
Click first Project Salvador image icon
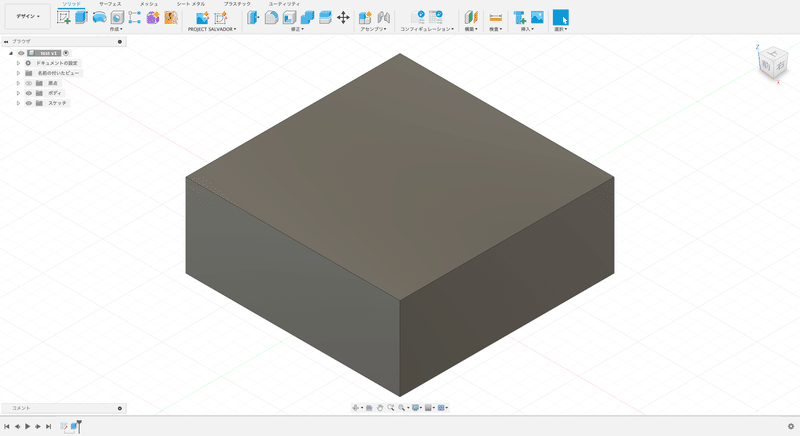tap(203, 17)
